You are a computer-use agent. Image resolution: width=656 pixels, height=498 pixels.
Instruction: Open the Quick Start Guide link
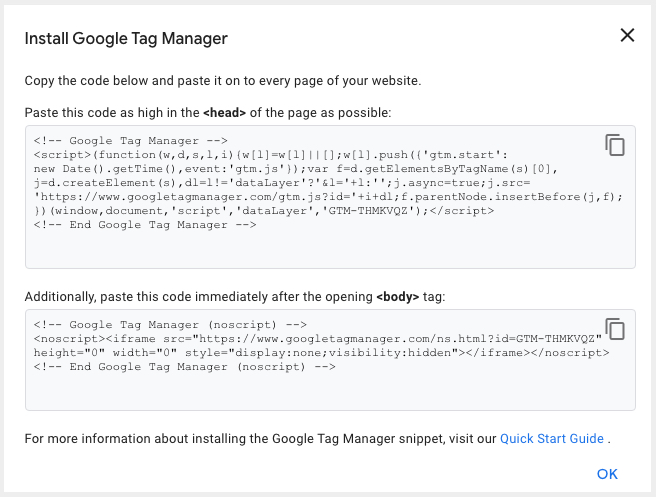click(x=551, y=439)
